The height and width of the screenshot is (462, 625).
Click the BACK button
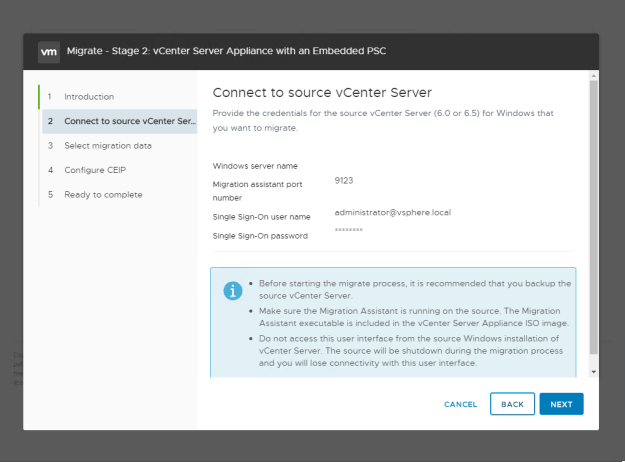(x=512, y=404)
